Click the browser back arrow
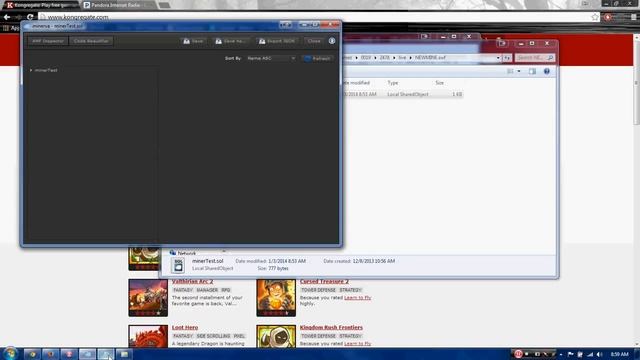The height and width of the screenshot is (360, 640). pyautogui.click(x=7, y=17)
